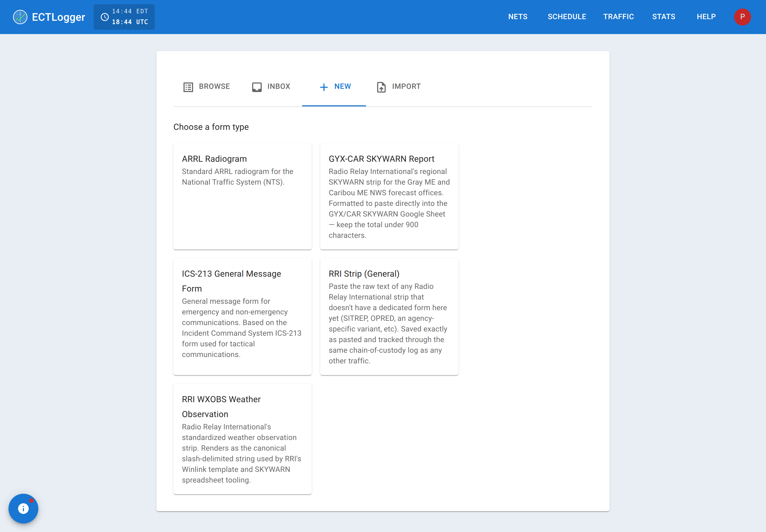Viewport: 766px width, 532px height.
Task: Click the text "Winlink template and SKYWARN spreadsheet tooling"
Action: (236, 475)
